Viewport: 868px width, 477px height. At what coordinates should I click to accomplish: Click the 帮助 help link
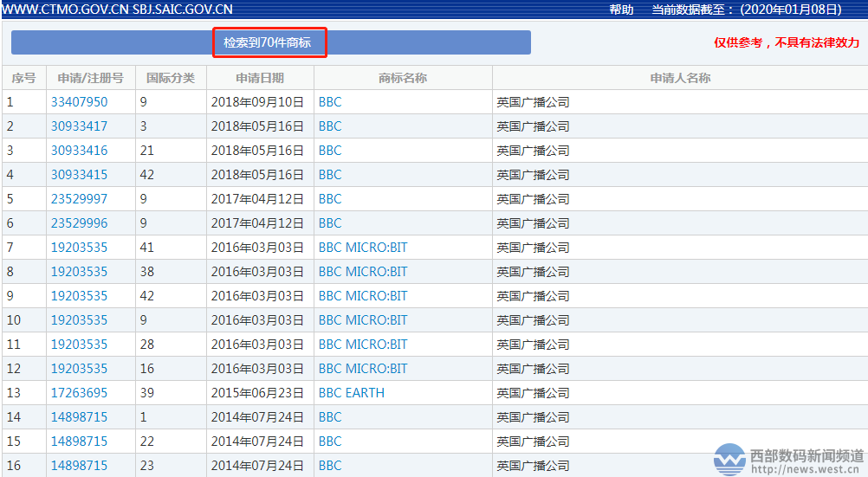click(x=621, y=10)
